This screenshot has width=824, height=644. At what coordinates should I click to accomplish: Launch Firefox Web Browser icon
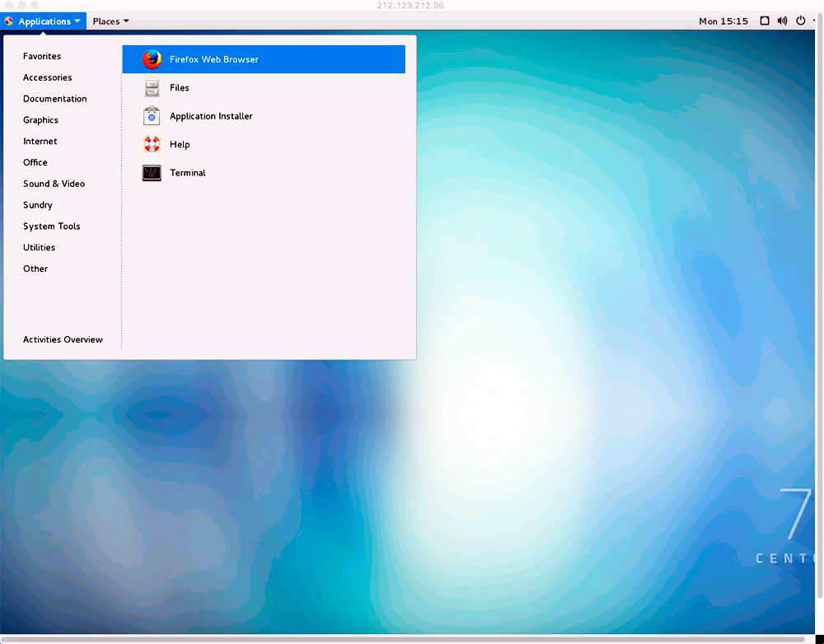pyautogui.click(x=152, y=59)
